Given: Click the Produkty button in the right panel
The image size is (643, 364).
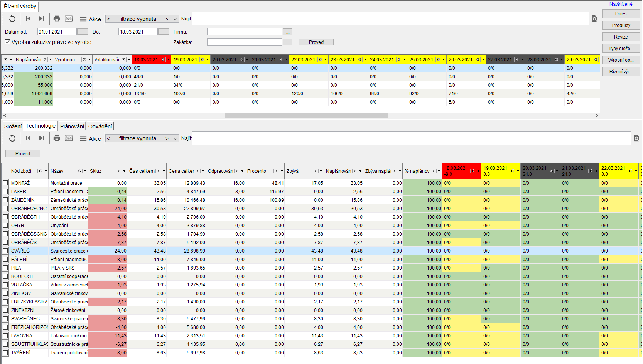Looking at the screenshot, I should click(x=621, y=25).
